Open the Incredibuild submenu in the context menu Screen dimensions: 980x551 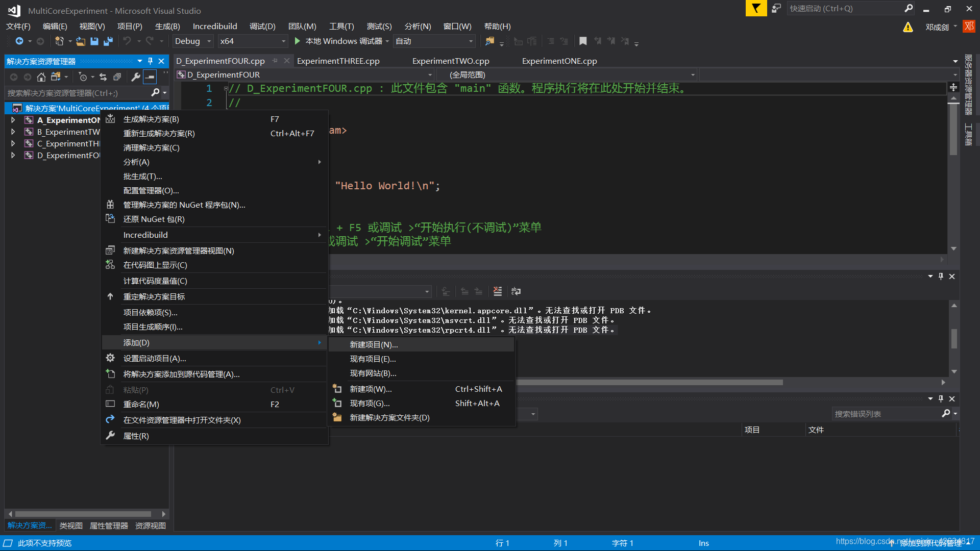click(215, 235)
